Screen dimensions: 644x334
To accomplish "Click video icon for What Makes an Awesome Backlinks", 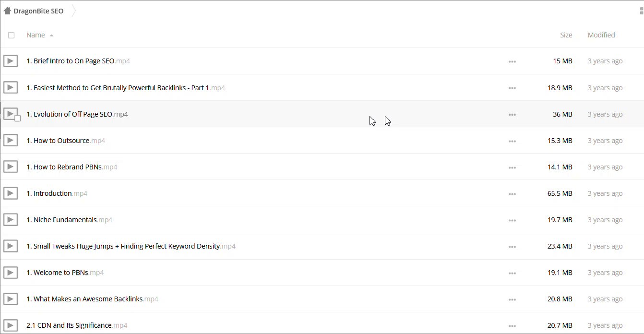I will click(x=11, y=299).
